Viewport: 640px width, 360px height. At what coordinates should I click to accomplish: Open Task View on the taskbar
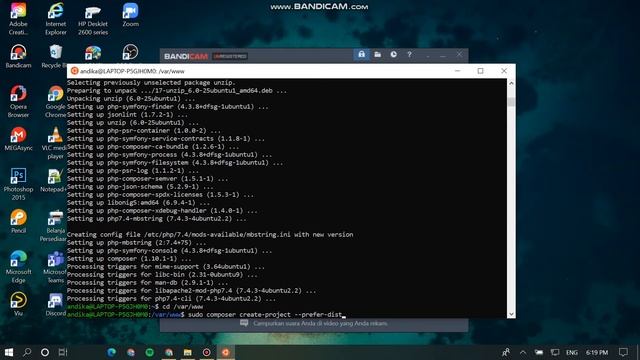pos(62,352)
